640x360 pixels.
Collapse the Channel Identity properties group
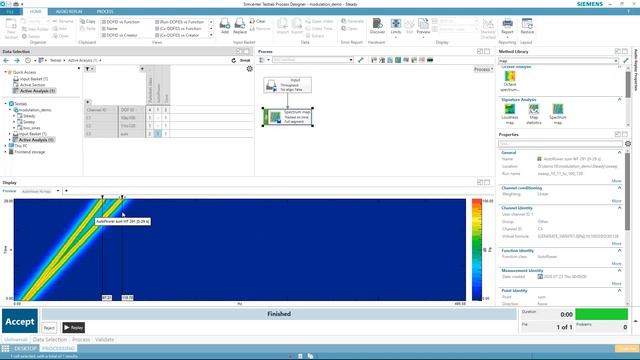click(619, 208)
